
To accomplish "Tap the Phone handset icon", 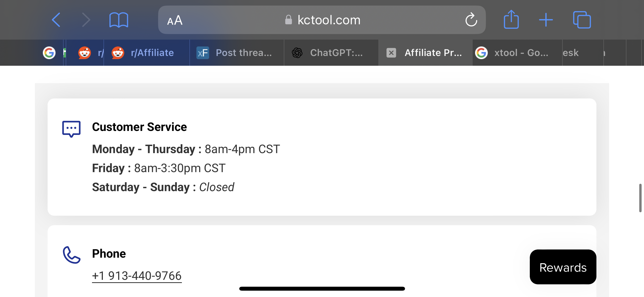I will [71, 255].
